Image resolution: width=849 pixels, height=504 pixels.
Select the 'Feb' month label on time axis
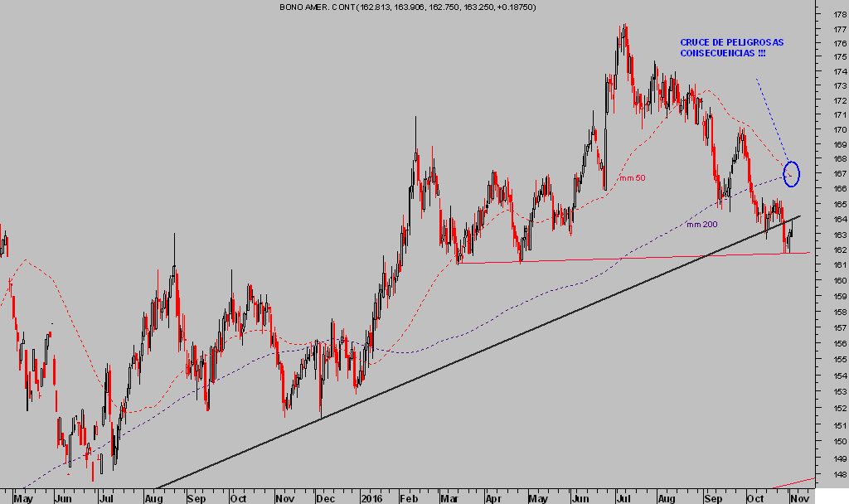(409, 499)
